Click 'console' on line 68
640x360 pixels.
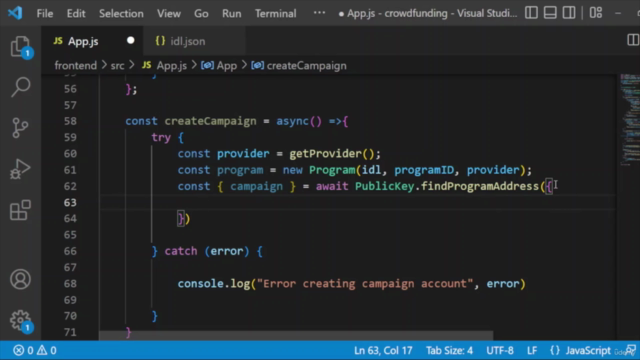(200, 284)
